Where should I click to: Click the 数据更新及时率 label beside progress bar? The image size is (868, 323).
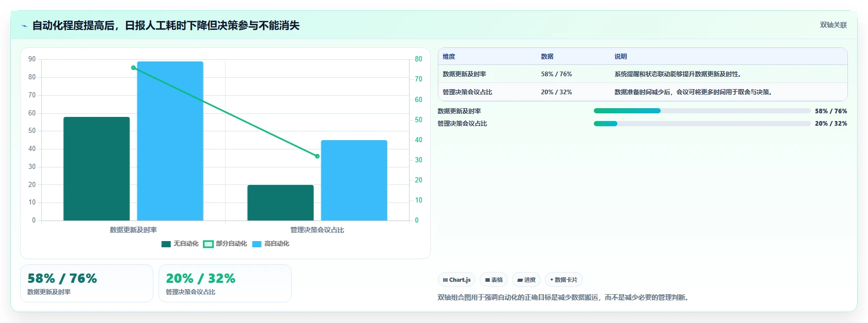(x=459, y=111)
